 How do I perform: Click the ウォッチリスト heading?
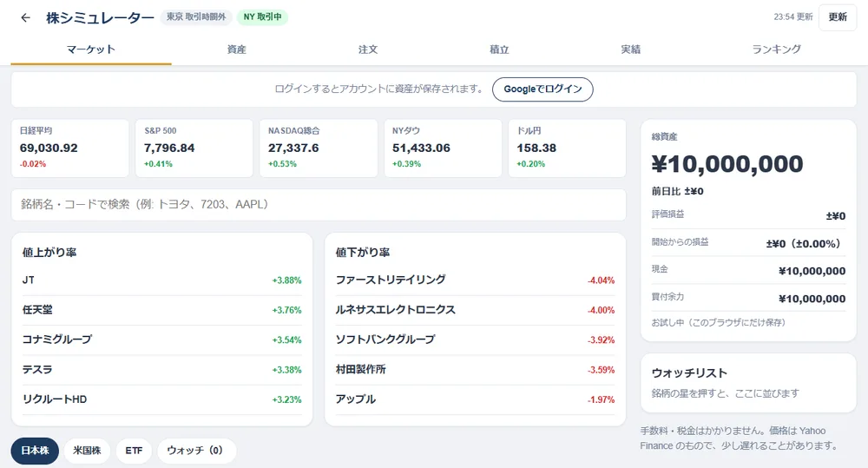[x=689, y=373]
